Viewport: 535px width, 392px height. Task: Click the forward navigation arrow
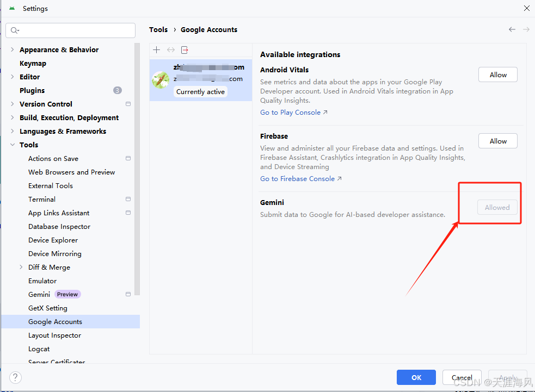[526, 30]
